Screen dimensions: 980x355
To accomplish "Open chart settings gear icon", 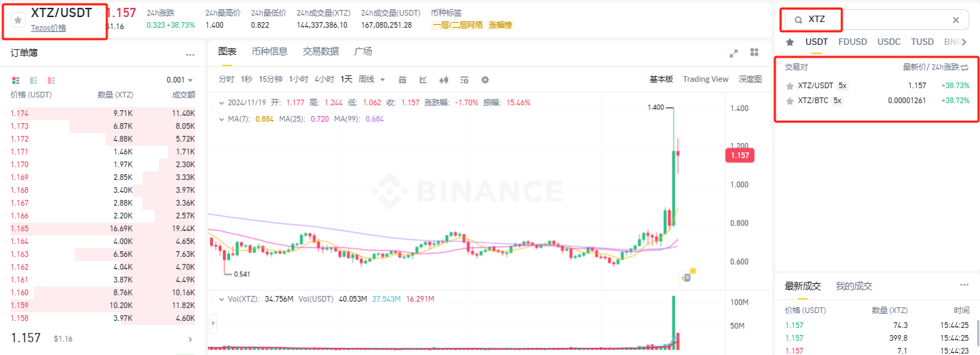I will tap(485, 80).
